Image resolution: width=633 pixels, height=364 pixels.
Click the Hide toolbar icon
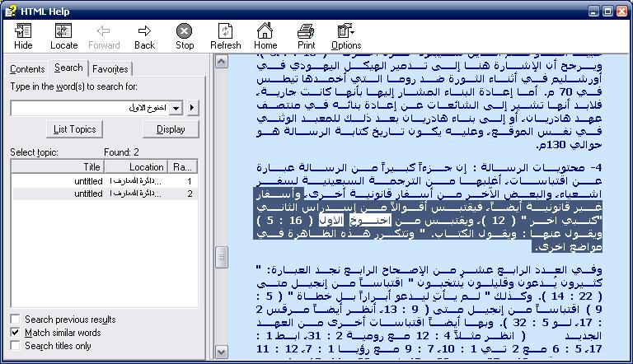23,31
